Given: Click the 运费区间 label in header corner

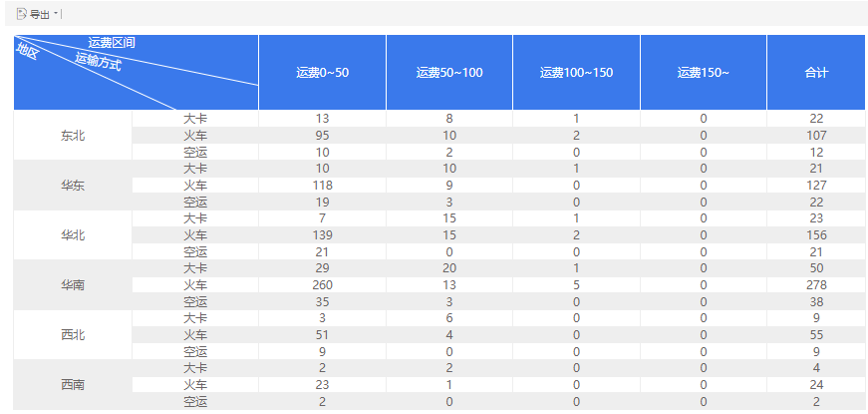Looking at the screenshot, I should click(112, 43).
